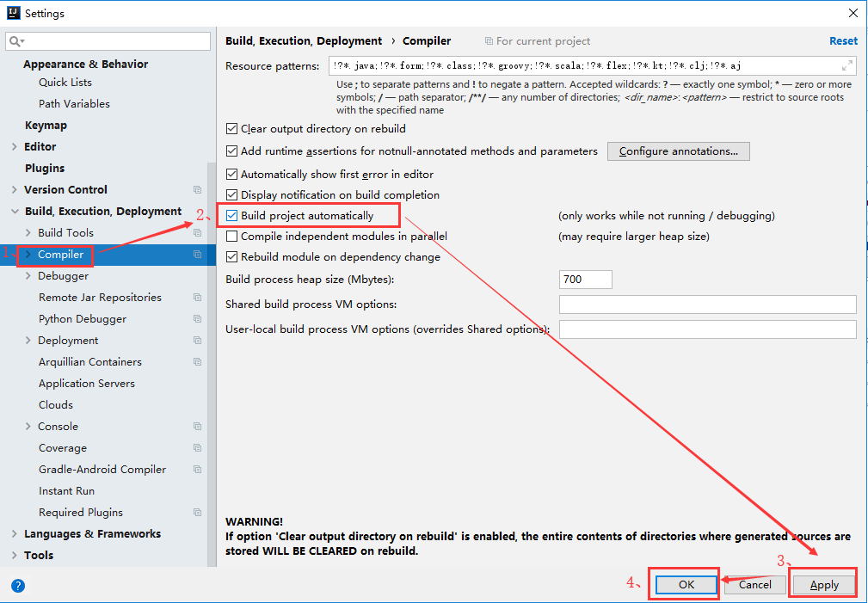Click the IntelliJ logo in title bar
Viewport: 868px width, 603px height.
click(14, 13)
